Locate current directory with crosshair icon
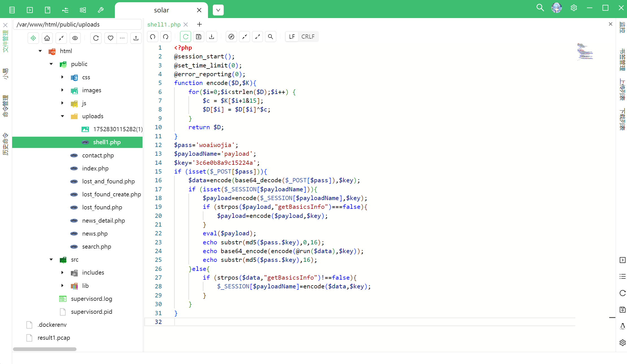 coord(33,38)
